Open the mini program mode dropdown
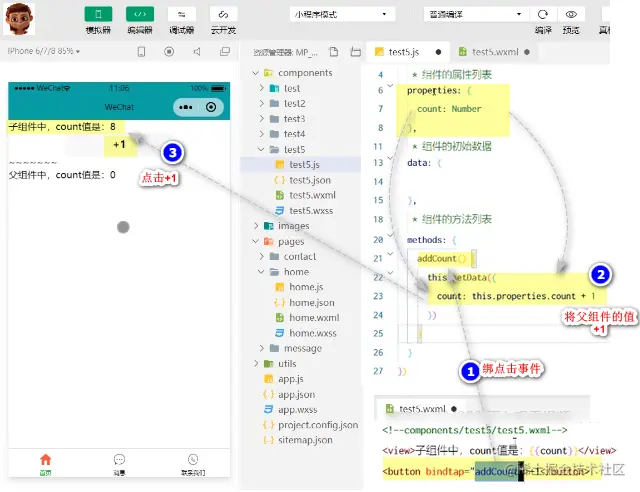 click(x=342, y=14)
